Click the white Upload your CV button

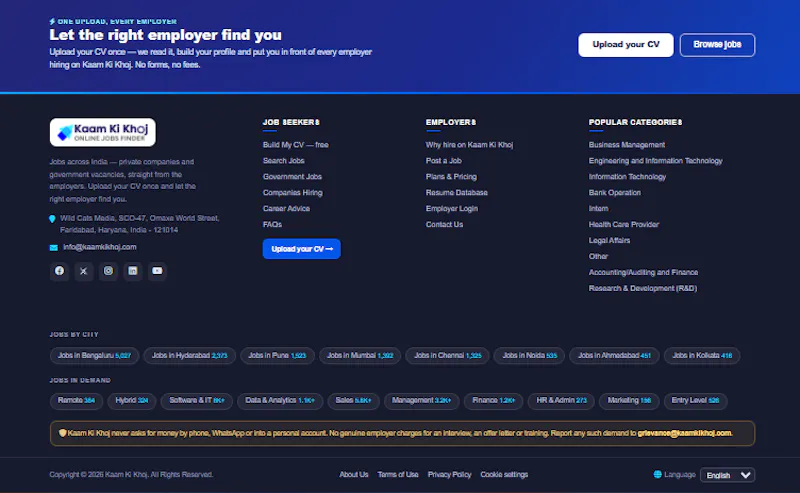click(x=626, y=45)
